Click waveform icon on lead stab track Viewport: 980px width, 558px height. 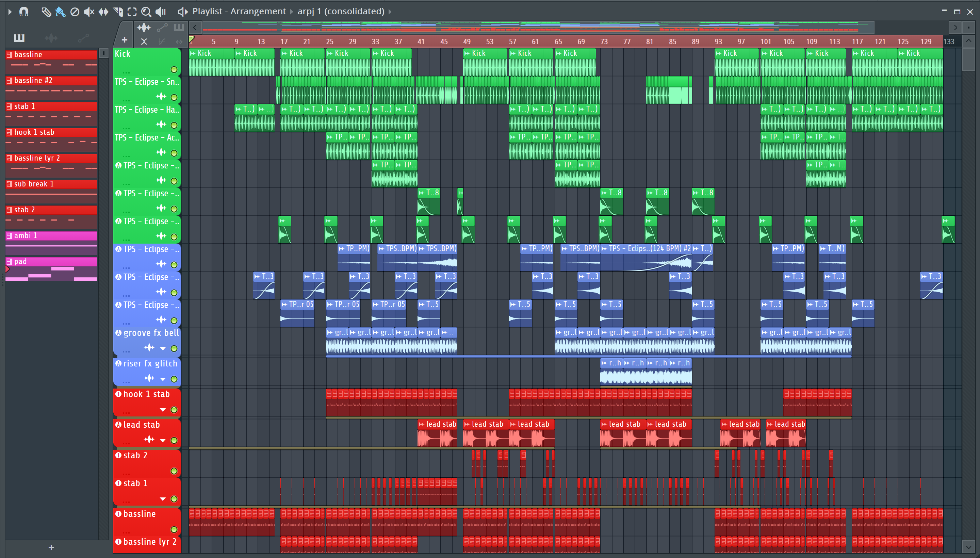tap(149, 440)
